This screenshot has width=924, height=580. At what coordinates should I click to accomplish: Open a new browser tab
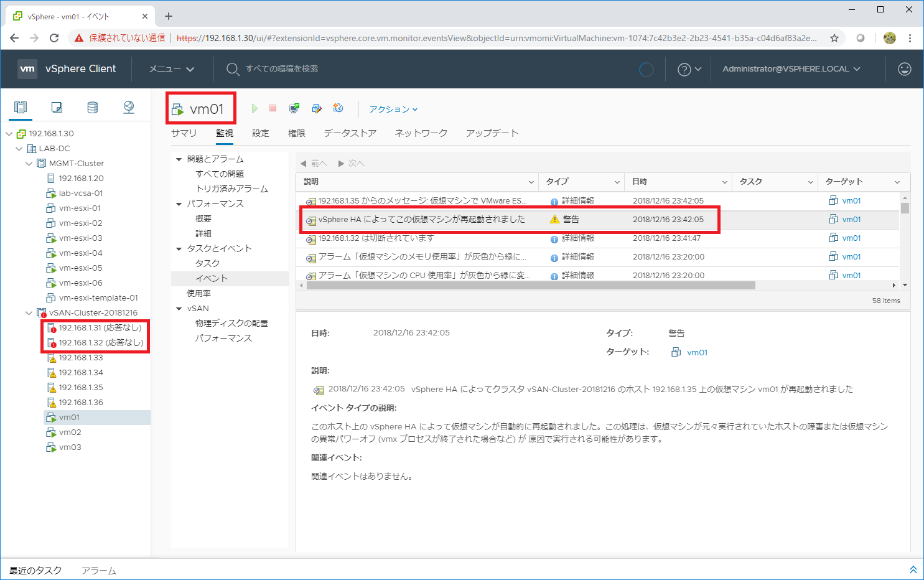169,16
